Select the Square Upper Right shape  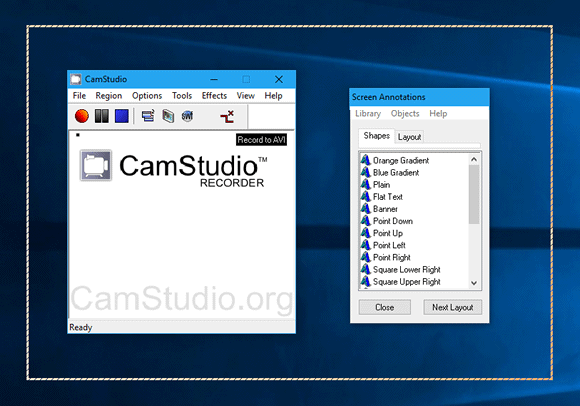401,282
